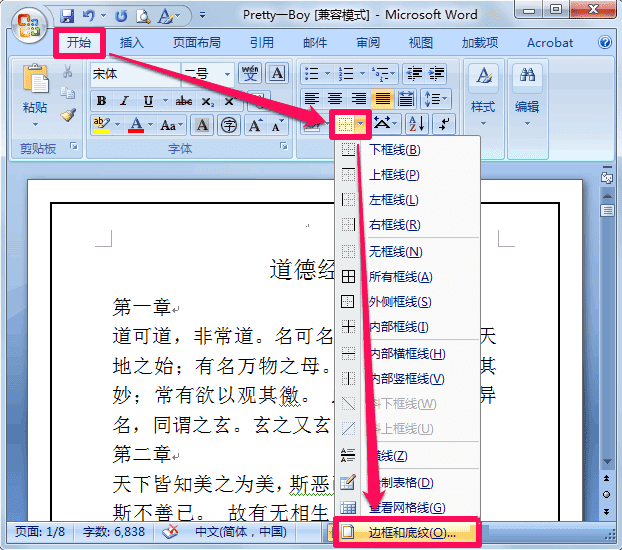Click the Office button orb

[x=29, y=26]
